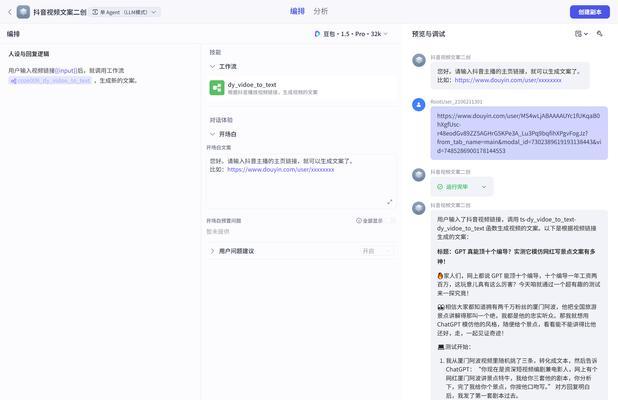Click the {{input}} variable in the prompt
This screenshot has height=400, width=618.
click(x=66, y=71)
